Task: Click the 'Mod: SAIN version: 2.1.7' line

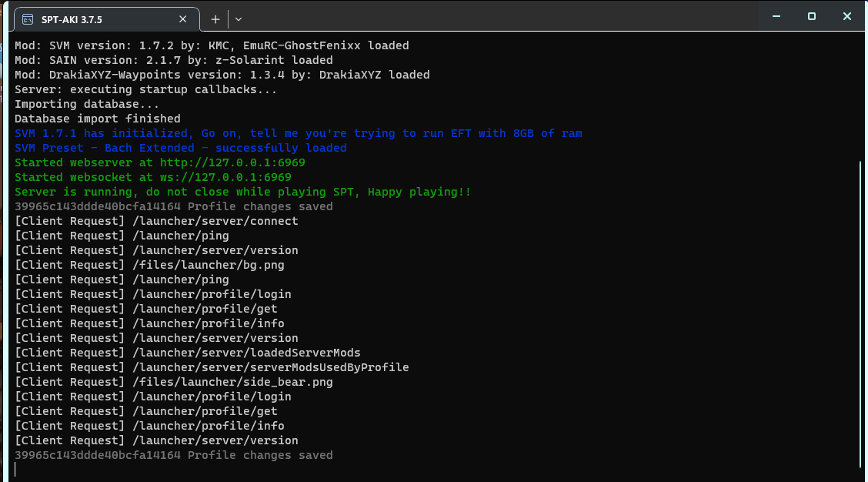Action: point(174,60)
